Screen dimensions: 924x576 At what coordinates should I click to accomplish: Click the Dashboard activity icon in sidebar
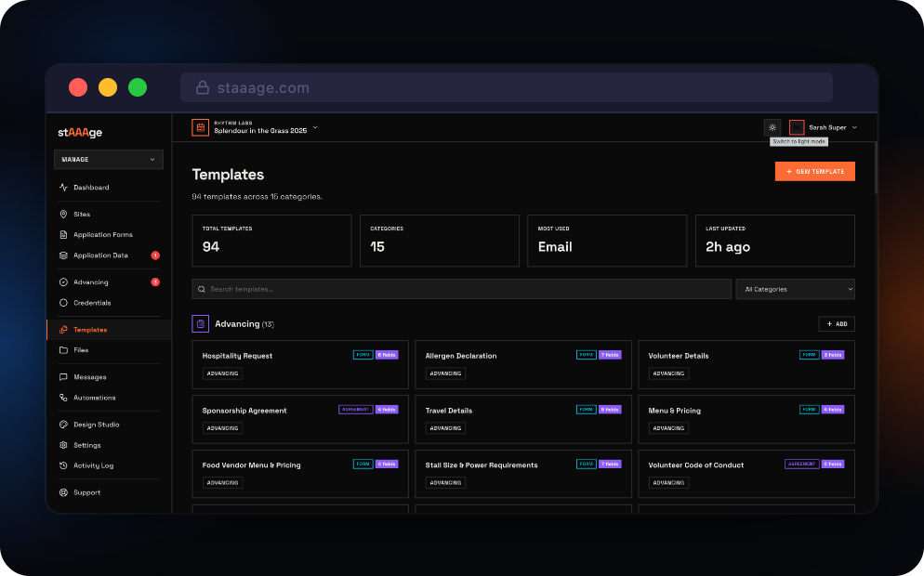[63, 188]
